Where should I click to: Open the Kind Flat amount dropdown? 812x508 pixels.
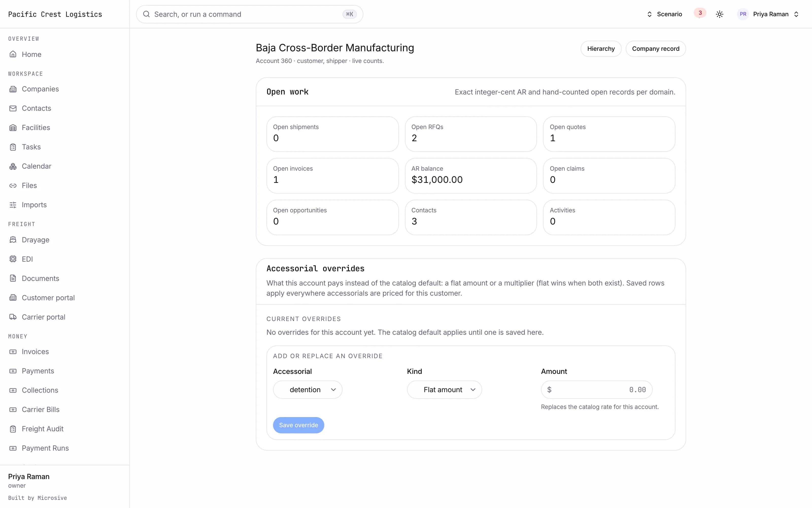[444, 390]
